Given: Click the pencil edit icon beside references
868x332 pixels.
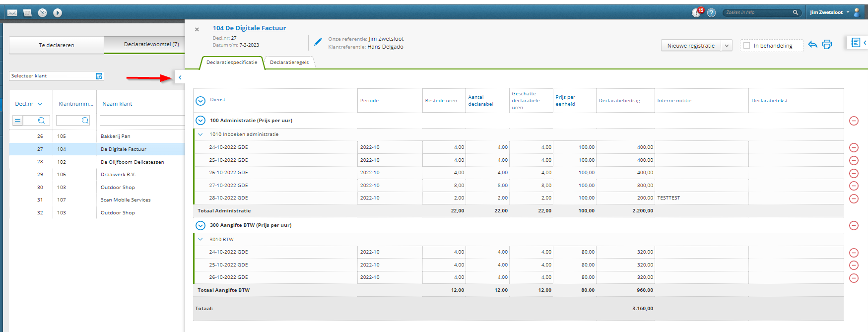Looking at the screenshot, I should pos(318,42).
